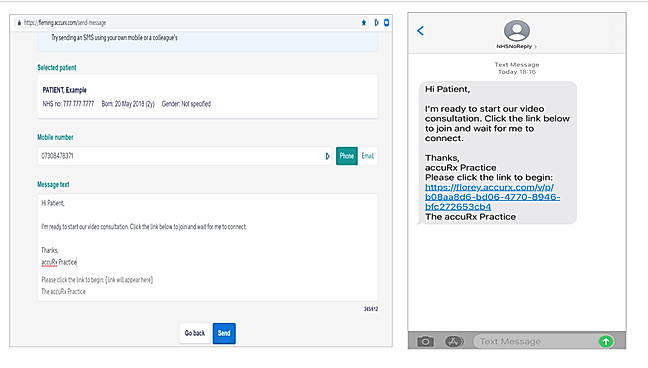Tap the camera icon in message bar
This screenshot has height=368, width=648.
pos(425,342)
